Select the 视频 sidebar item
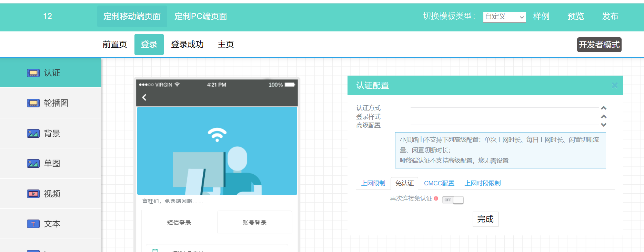The height and width of the screenshot is (252, 644). click(51, 194)
